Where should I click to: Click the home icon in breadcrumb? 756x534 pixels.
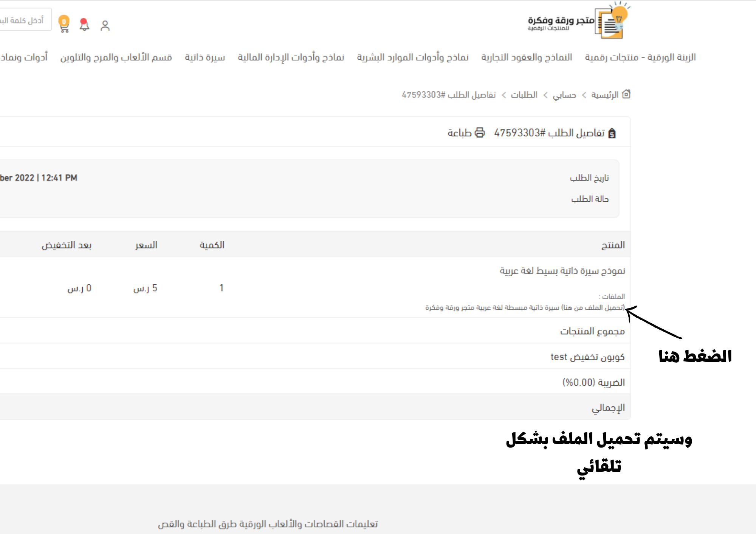pyautogui.click(x=626, y=94)
